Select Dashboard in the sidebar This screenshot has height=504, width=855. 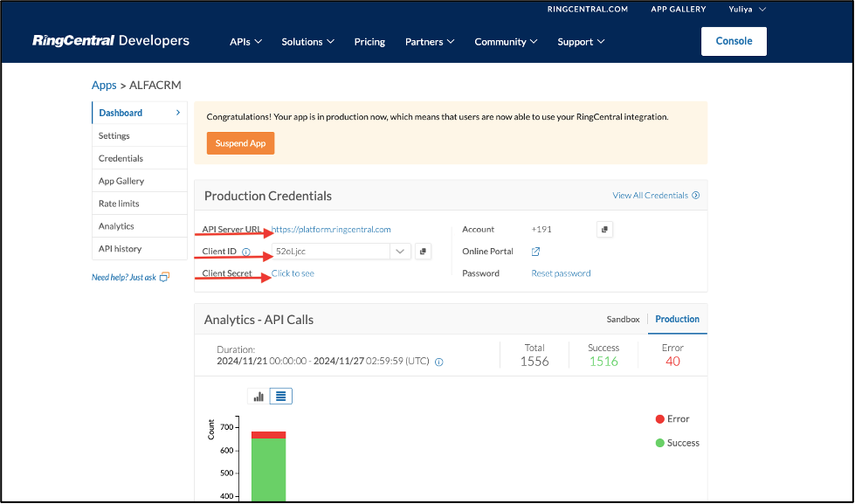(x=140, y=113)
